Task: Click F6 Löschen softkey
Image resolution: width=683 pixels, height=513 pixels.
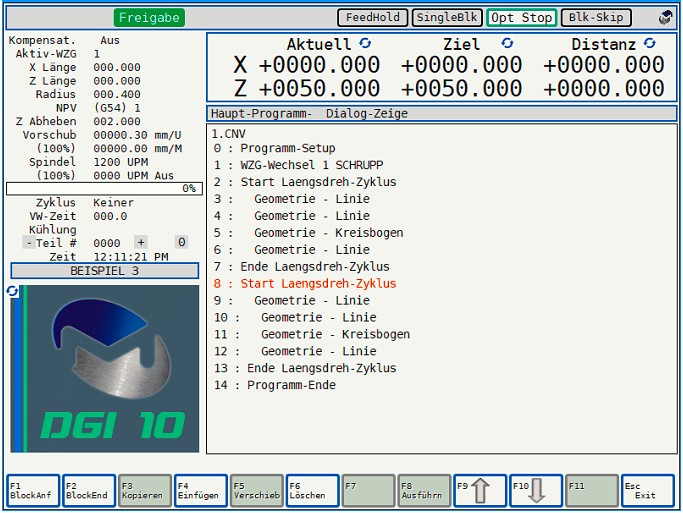Action: (312, 491)
